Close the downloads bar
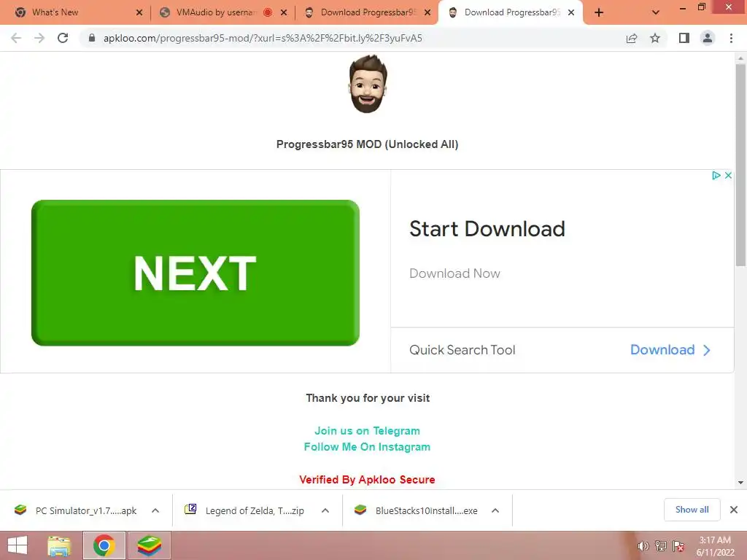 coord(734,510)
